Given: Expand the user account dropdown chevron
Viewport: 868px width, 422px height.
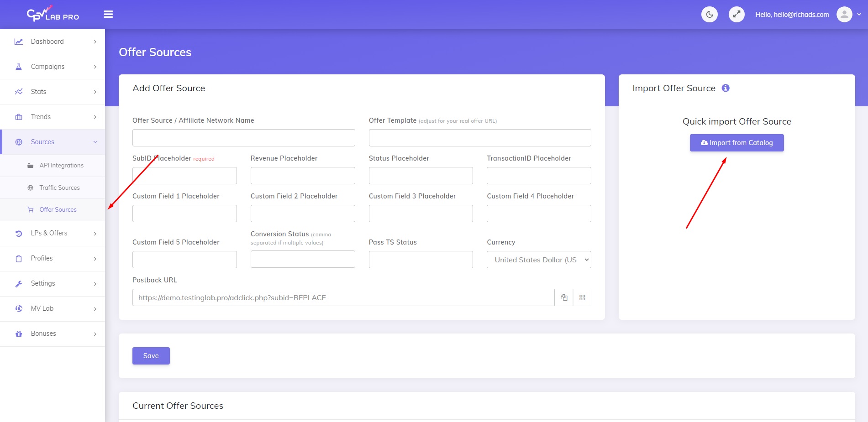Looking at the screenshot, I should 859,15.
